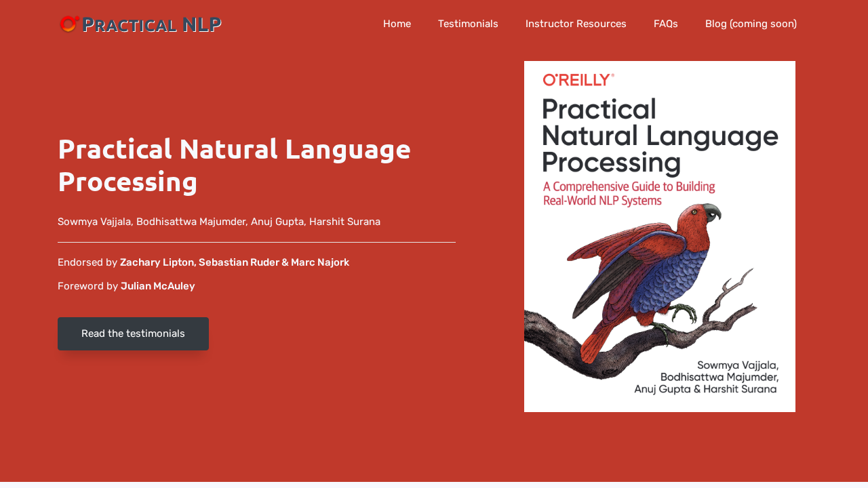Image resolution: width=868 pixels, height=488 pixels.
Task: Open the Home navigation link
Action: click(x=397, y=22)
